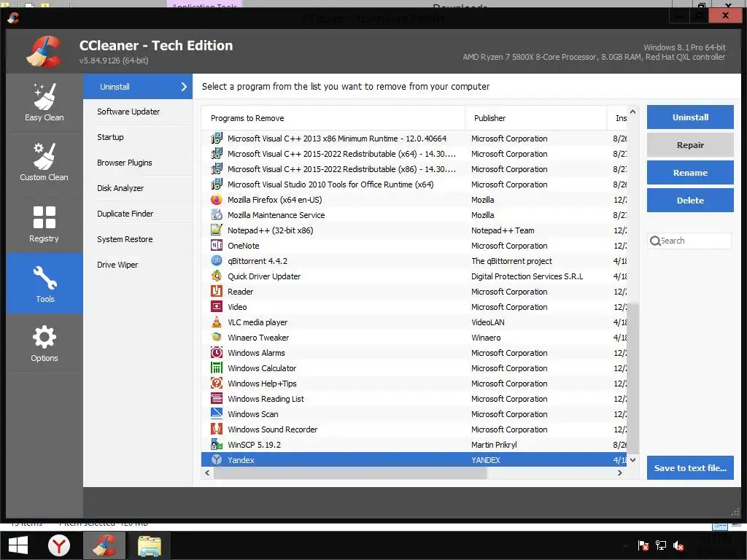The width and height of the screenshot is (747, 560).
Task: Click the Windows Start button
Action: [18, 545]
